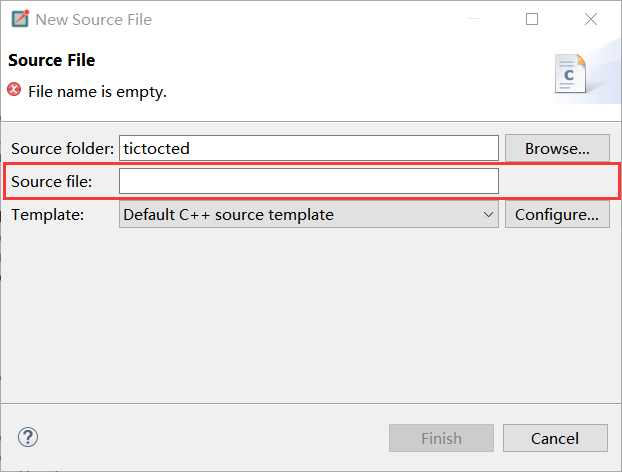Open help with the question mark icon
Screen dimensions: 622x472
(x=28, y=437)
